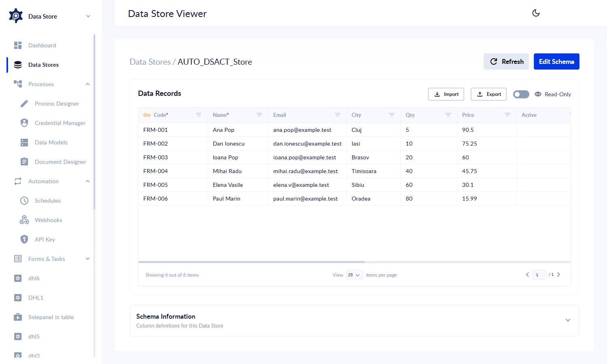Image resolution: width=607 pixels, height=364 pixels.
Task: Open Schedules menu item
Action: tap(48, 201)
